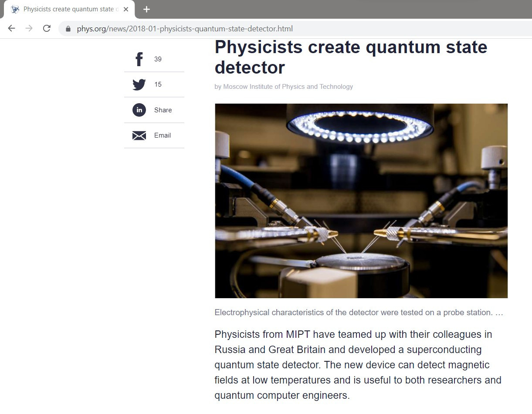Viewport: 532px width, 414px height.
Task: Click the article headline about quantum state detector
Action: (x=351, y=57)
